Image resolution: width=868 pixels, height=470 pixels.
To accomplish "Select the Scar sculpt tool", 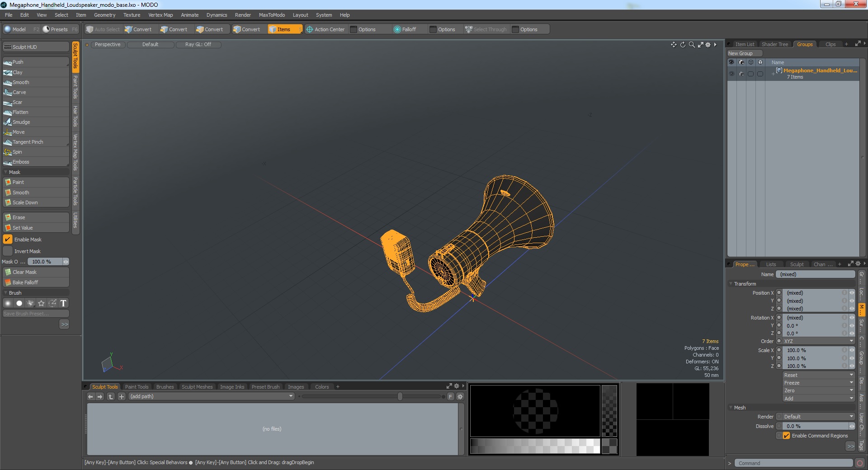I will (x=36, y=102).
